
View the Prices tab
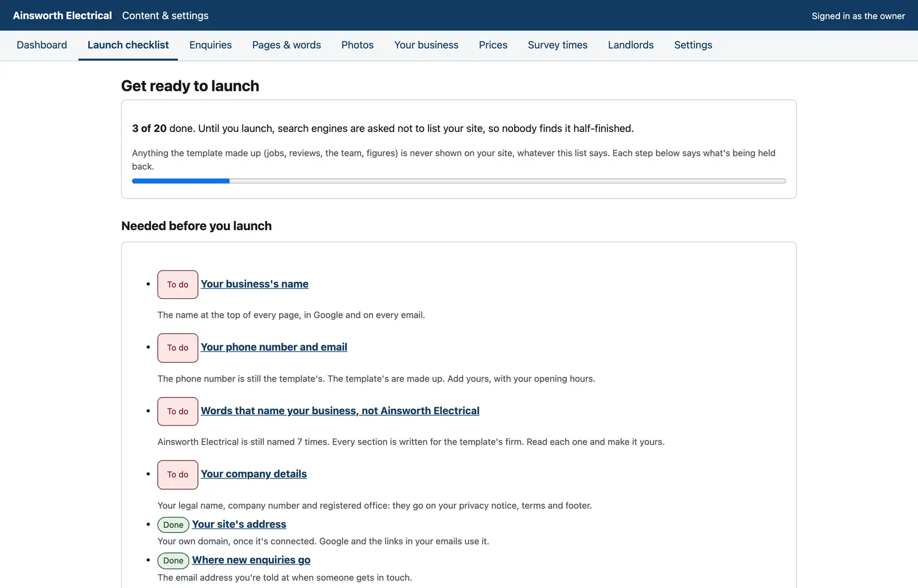493,45
